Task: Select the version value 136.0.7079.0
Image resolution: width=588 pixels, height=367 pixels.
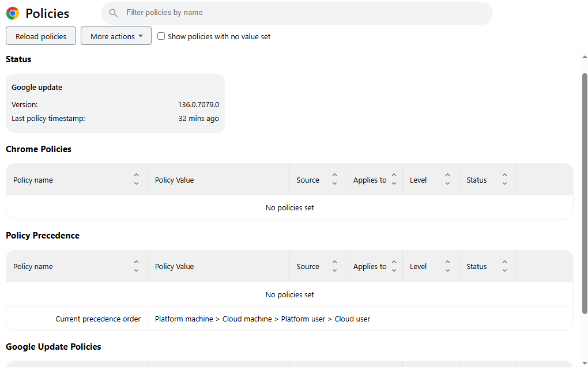Action: (198, 105)
